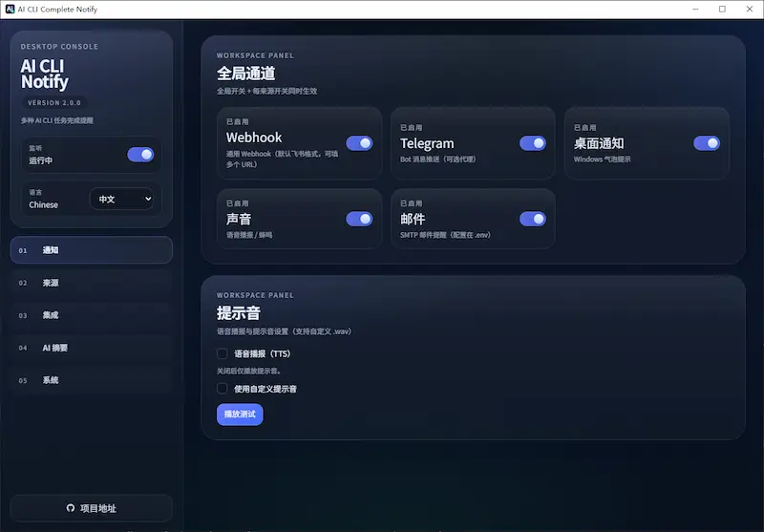Enable the 语音播报 (TTS) checkbox
Image resolution: width=764 pixels, height=532 pixels.
click(223, 354)
